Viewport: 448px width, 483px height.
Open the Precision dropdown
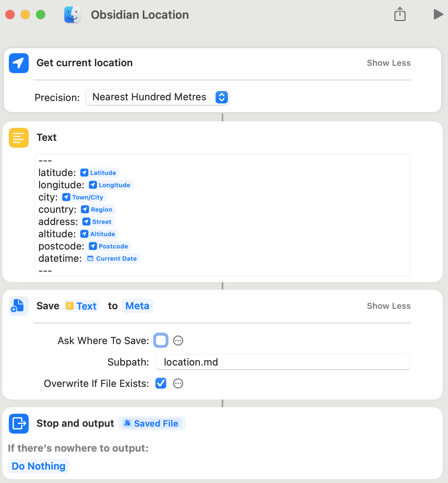pyautogui.click(x=157, y=97)
